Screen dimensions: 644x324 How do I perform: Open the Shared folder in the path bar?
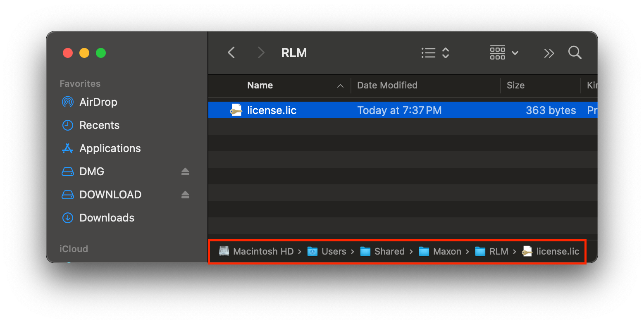click(x=389, y=251)
